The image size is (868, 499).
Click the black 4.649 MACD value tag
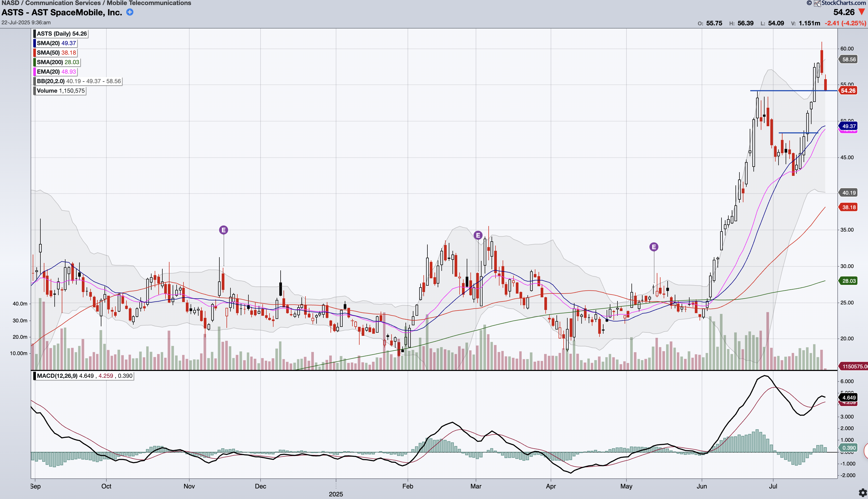(x=848, y=398)
